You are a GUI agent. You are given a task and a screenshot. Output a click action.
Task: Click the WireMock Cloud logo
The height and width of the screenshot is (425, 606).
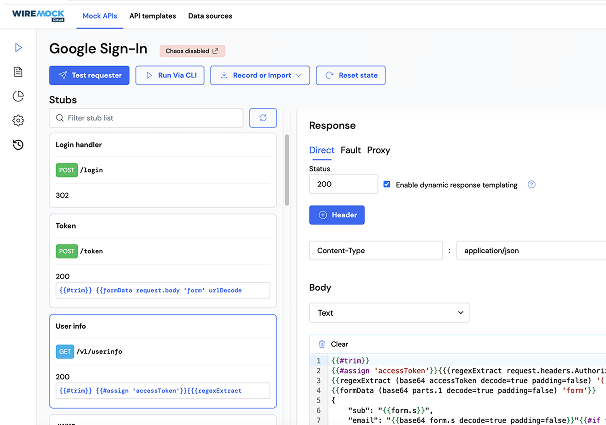(31, 17)
